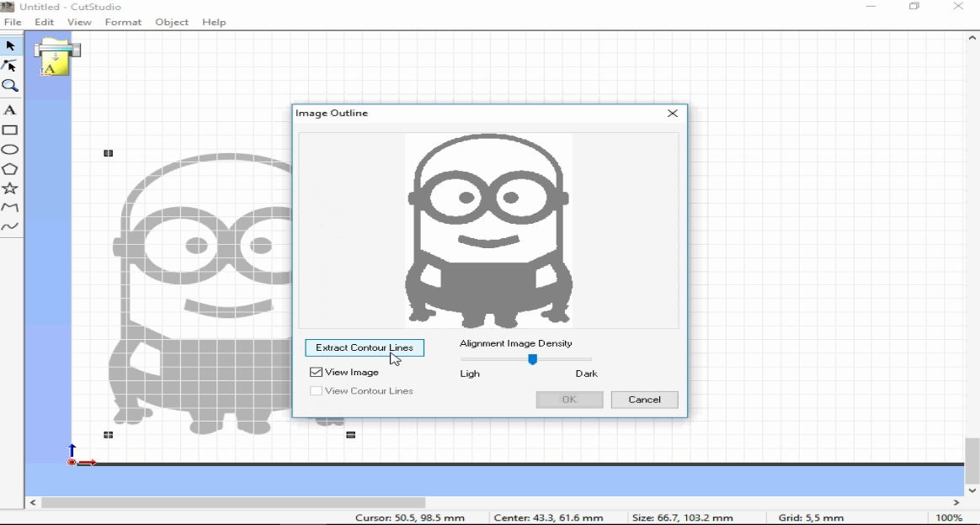980x525 pixels.
Task: Select the text tool A
Action: coord(10,110)
